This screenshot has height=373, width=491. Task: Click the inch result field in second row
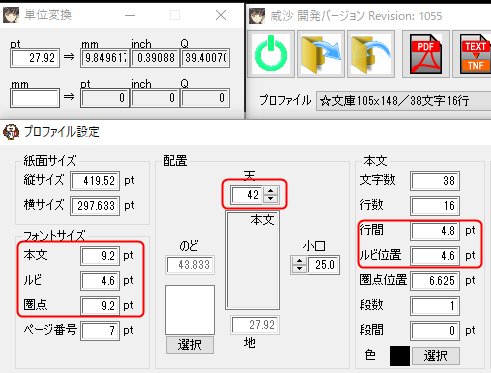(155, 98)
